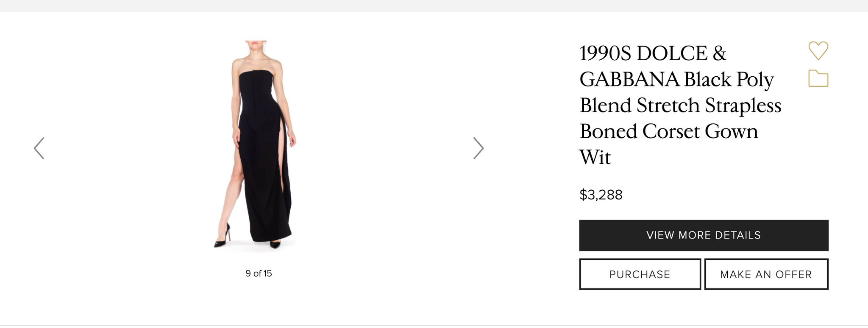
Task: Click the 9 of 15 image counter
Action: pos(259,273)
